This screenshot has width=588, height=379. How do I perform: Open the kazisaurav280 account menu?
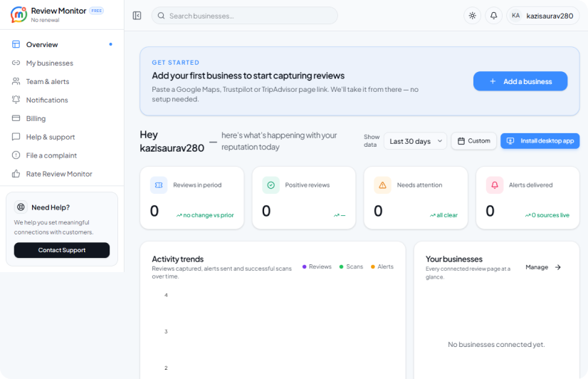pos(543,16)
